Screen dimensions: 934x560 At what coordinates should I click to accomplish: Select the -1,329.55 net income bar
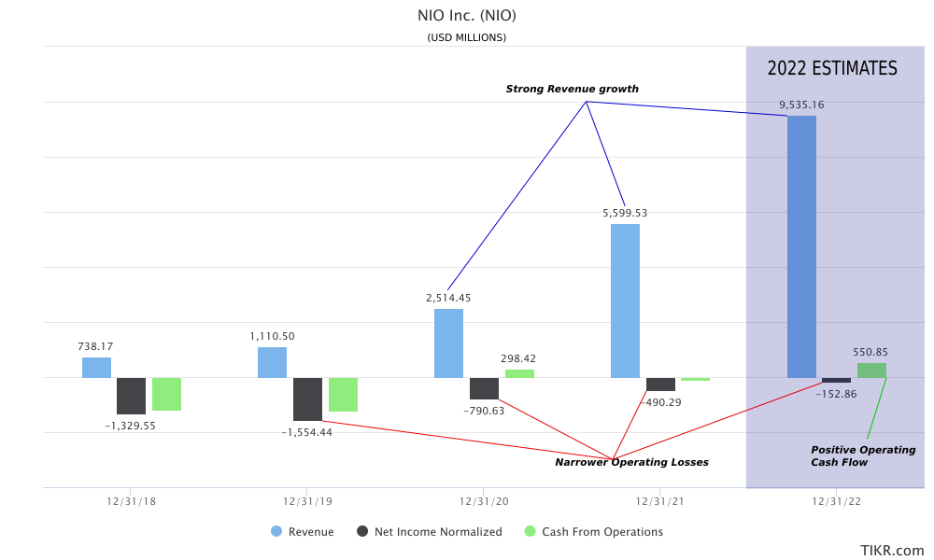(131, 396)
